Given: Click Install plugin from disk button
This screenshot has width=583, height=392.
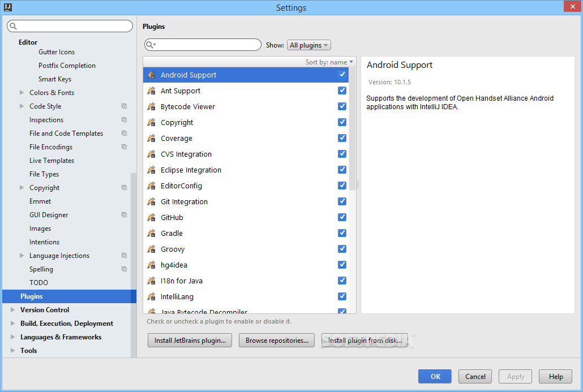Looking at the screenshot, I should 365,341.
